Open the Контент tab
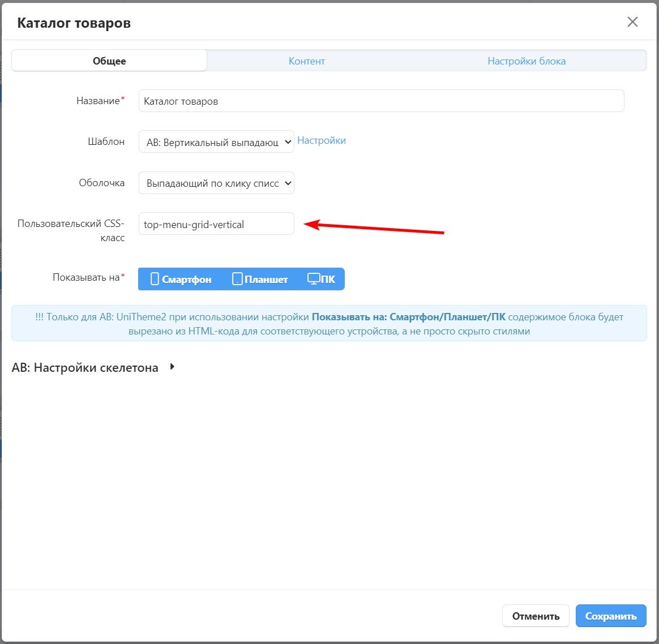The width and height of the screenshot is (659, 644). click(306, 61)
